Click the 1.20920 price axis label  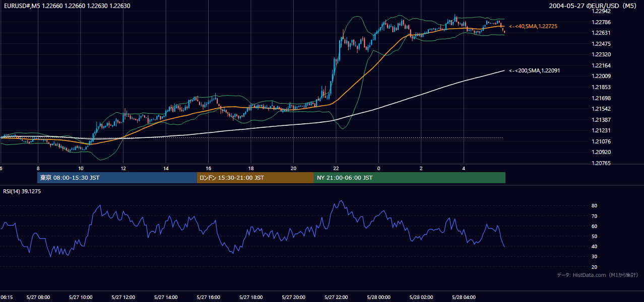[602, 152]
